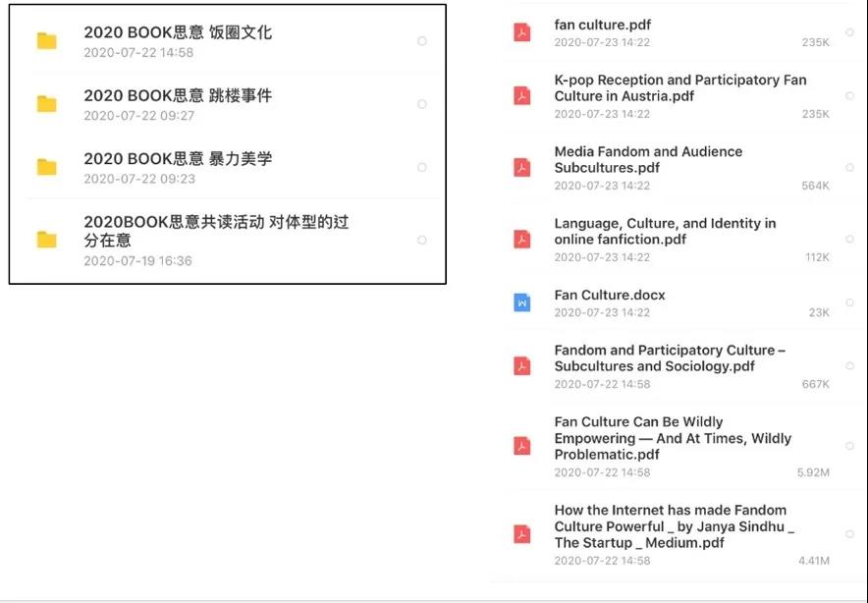The width and height of the screenshot is (868, 603).
Task: Select radio circle for Fandom and Participatory Culture
Action: tap(849, 366)
